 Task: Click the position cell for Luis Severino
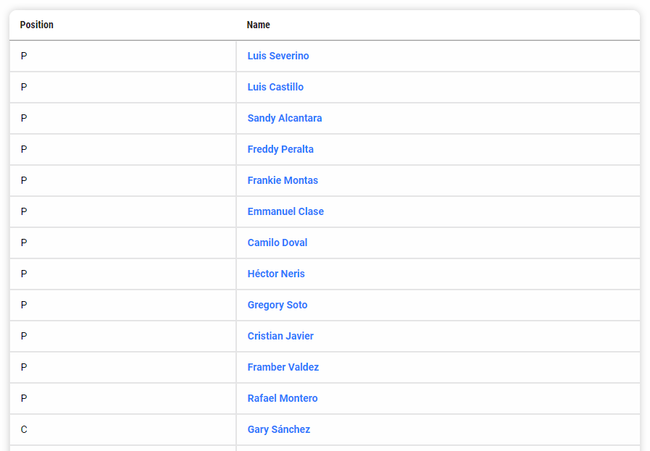coord(24,56)
